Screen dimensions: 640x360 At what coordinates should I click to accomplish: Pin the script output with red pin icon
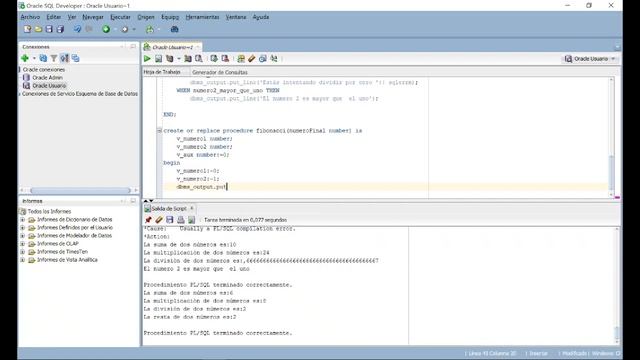point(148,220)
